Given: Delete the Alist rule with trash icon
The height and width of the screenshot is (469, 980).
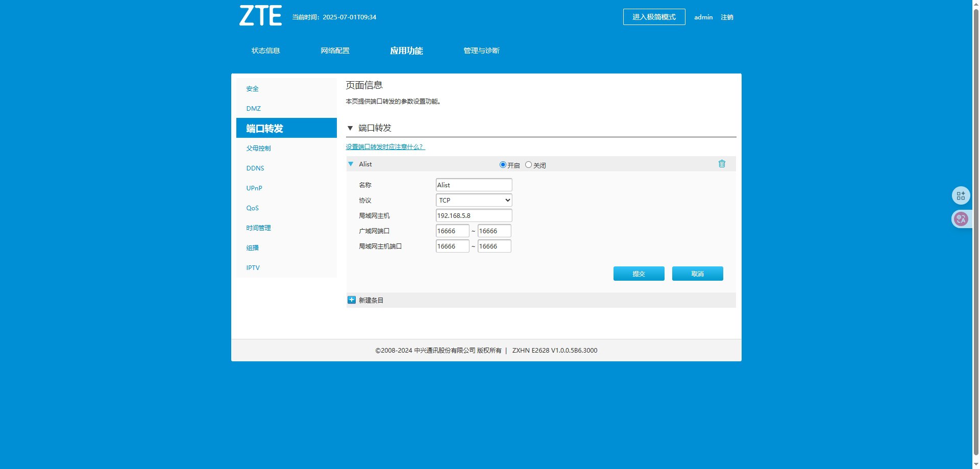Looking at the screenshot, I should (x=722, y=164).
